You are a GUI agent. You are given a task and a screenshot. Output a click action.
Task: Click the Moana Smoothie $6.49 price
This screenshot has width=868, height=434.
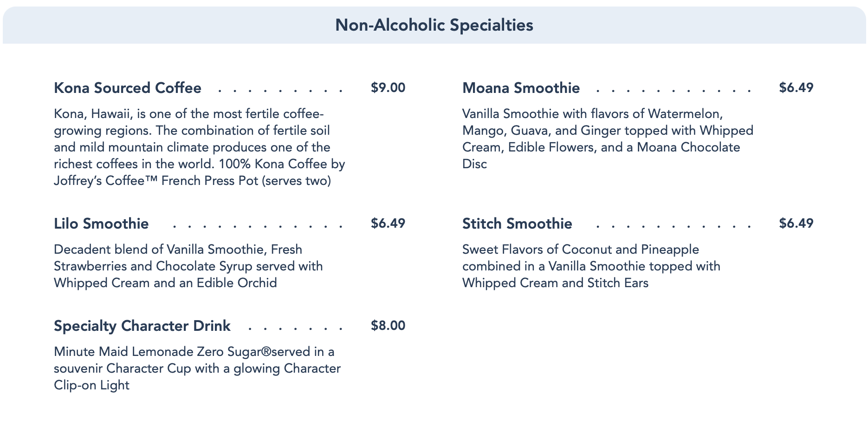point(796,88)
